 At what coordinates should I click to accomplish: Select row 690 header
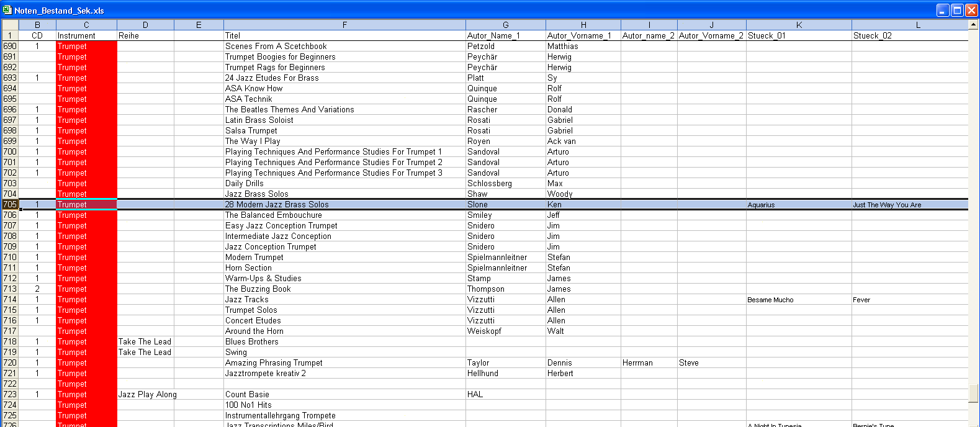click(10, 46)
